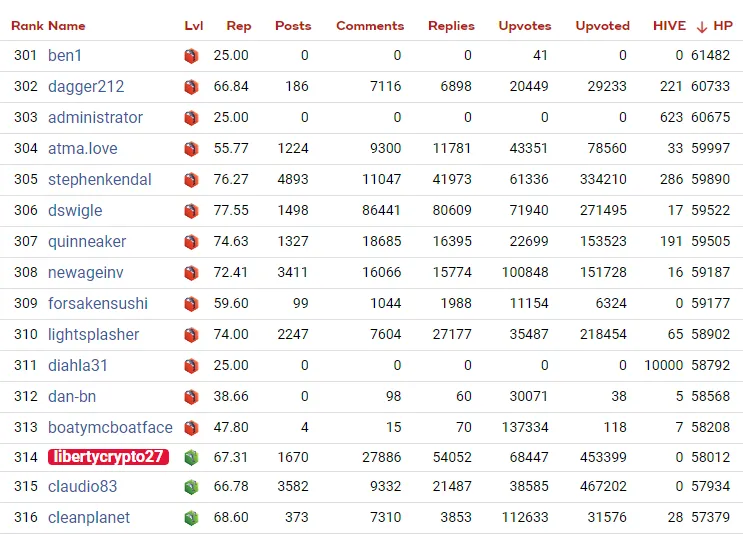743x535 pixels.
Task: Open the dagger212 profile link
Action: [x=86, y=86]
